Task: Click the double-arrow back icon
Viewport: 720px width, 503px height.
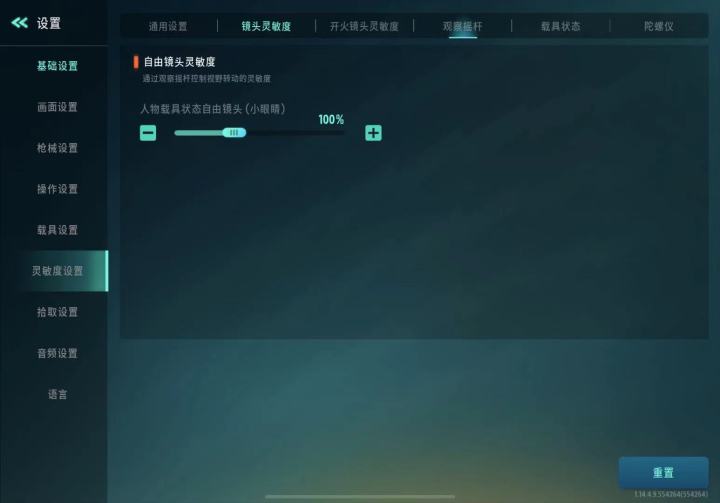Action: point(19,23)
